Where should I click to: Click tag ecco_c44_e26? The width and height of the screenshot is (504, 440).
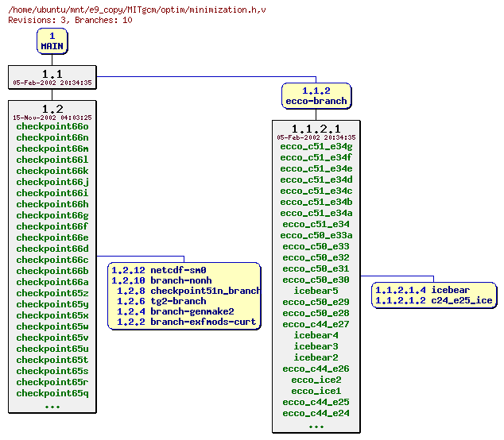316,369
